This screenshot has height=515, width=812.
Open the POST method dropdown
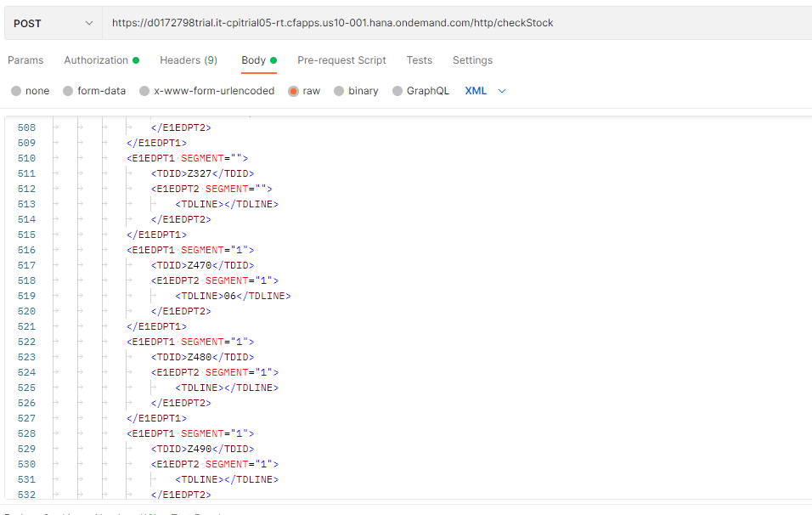point(53,23)
